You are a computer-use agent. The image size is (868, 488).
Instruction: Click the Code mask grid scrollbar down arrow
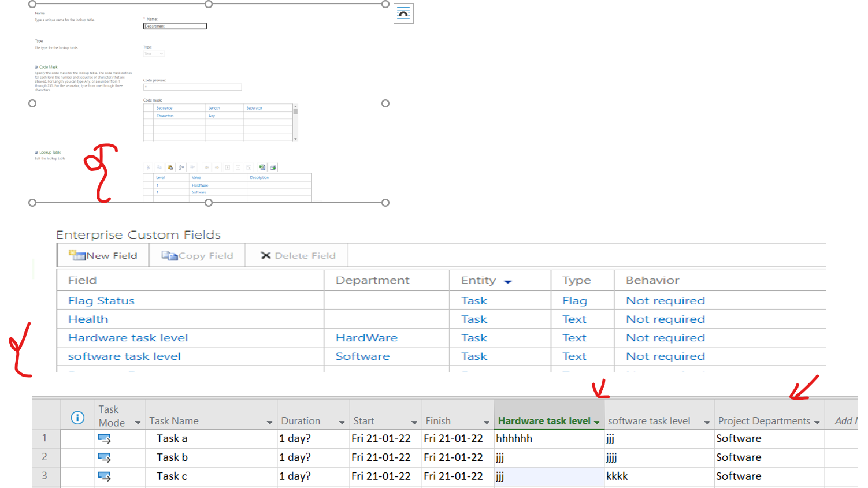pyautogui.click(x=295, y=139)
